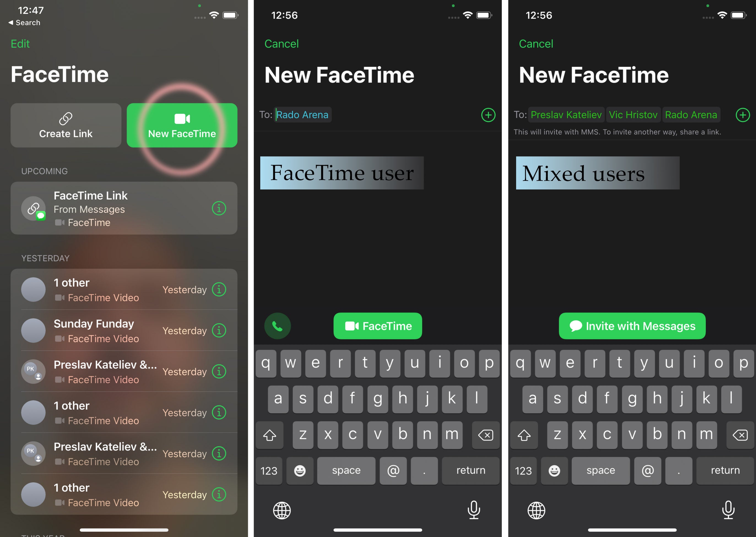Tap the Cancel button in New FaceTime
The width and height of the screenshot is (756, 537).
[281, 44]
